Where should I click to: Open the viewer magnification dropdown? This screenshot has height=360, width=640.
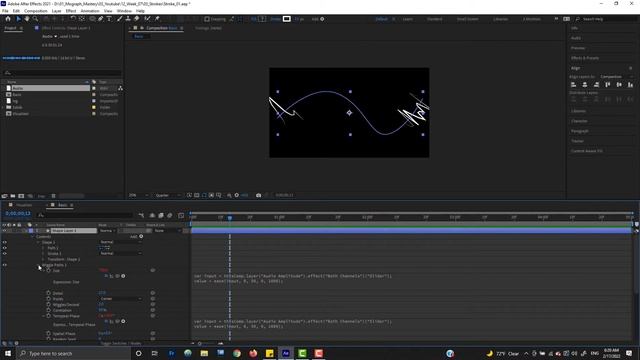pos(138,196)
